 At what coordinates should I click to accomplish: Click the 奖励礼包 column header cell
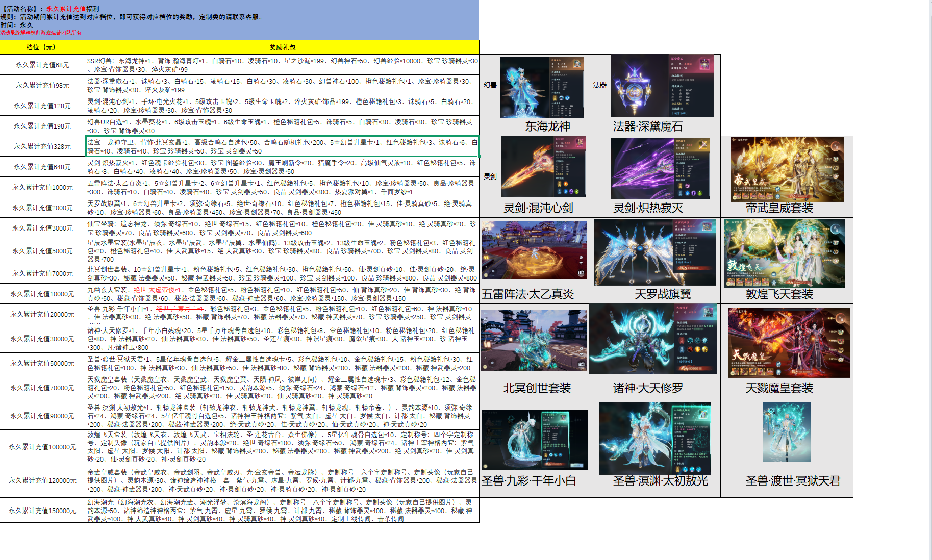[x=282, y=47]
